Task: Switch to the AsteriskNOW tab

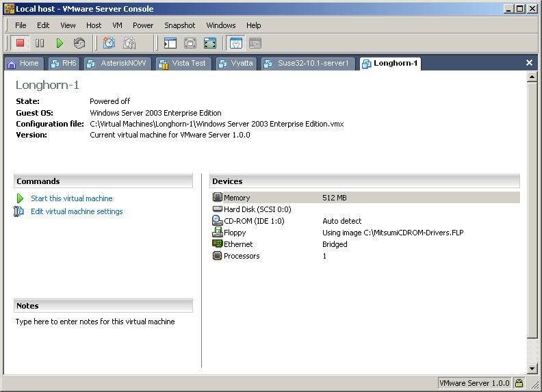Action: pyautogui.click(x=118, y=63)
